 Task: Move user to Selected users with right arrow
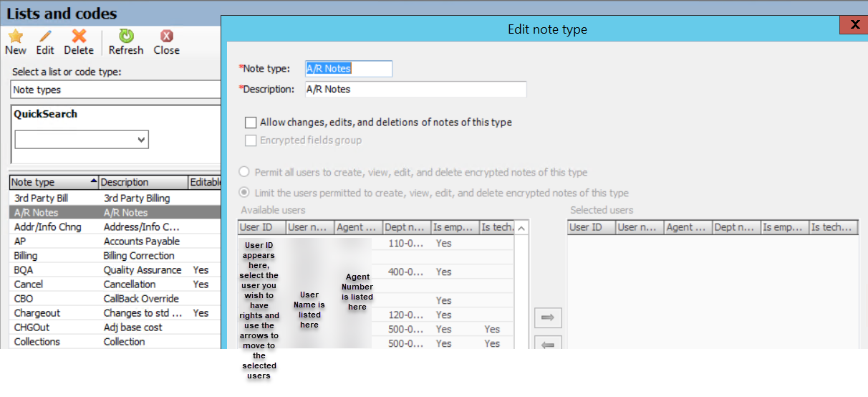tap(548, 317)
